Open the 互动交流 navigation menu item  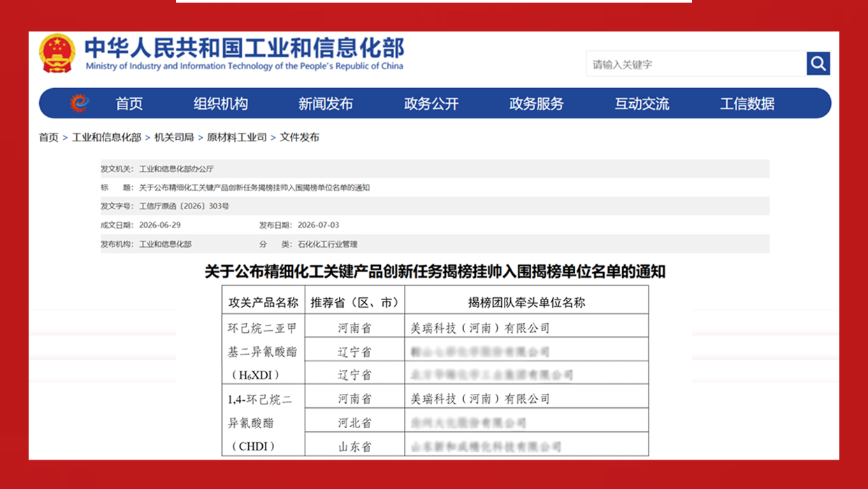pyautogui.click(x=642, y=104)
